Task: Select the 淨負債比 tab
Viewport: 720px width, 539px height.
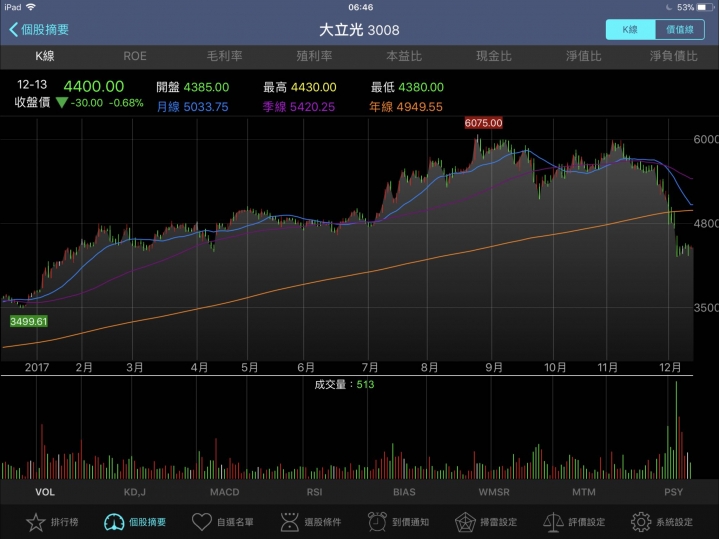Action: pyautogui.click(x=673, y=56)
